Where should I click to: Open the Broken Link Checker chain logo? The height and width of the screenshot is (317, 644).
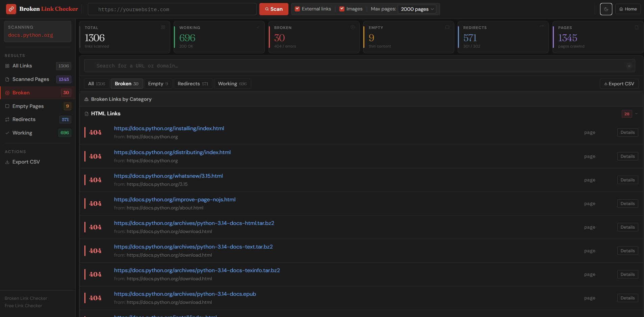(10, 9)
